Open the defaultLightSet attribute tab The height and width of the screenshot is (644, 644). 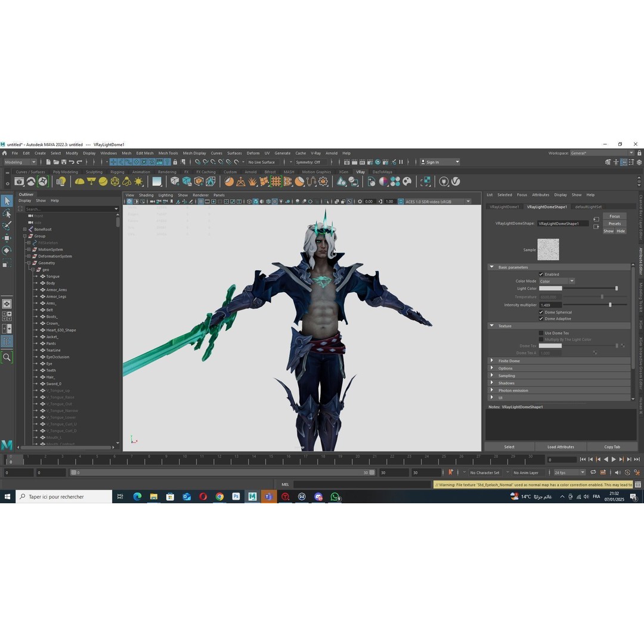588,207
